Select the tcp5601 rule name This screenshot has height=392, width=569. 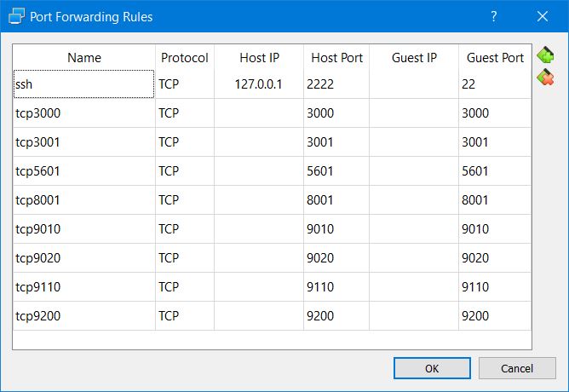pos(83,171)
